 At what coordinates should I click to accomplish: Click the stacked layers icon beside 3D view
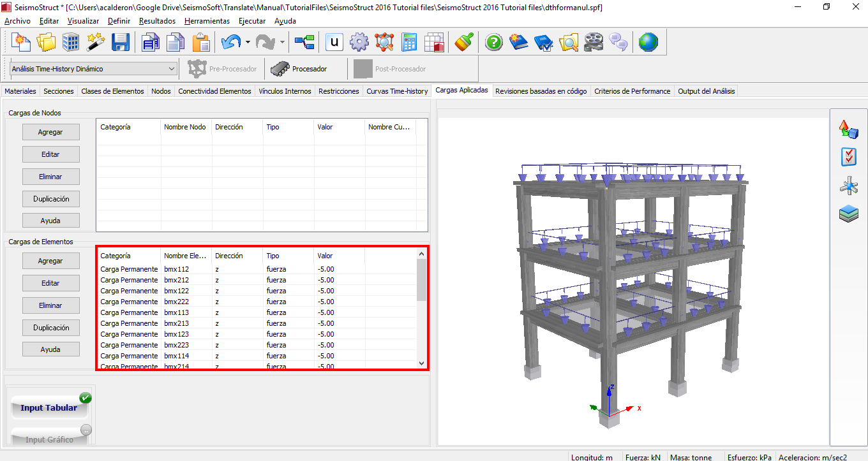click(848, 214)
